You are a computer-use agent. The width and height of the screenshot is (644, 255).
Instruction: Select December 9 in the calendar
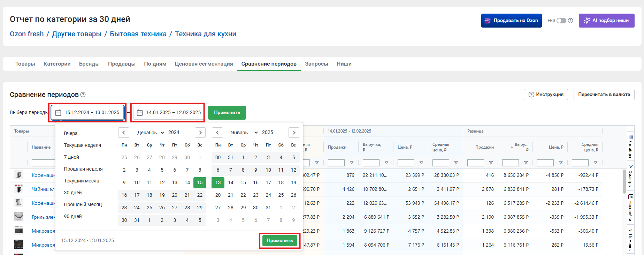[x=124, y=182]
